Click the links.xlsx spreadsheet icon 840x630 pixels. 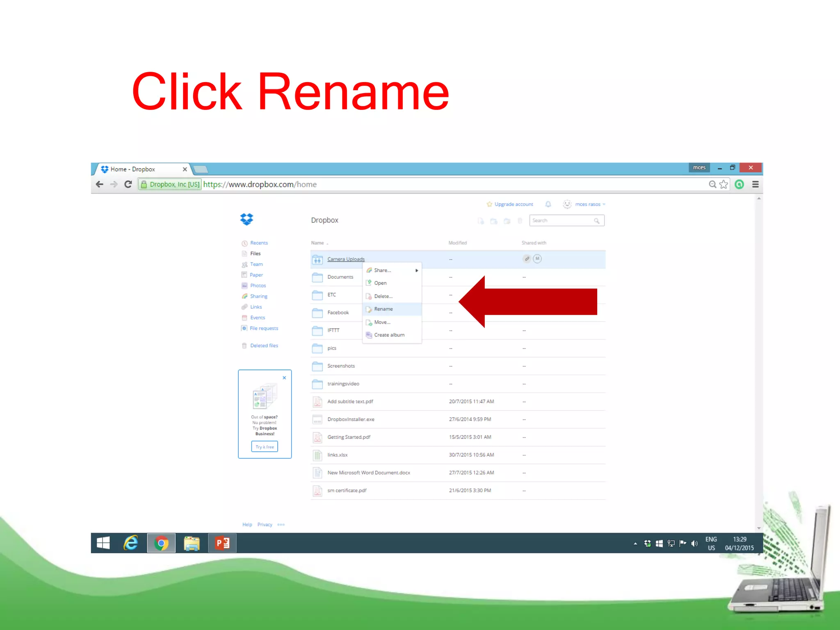coord(317,455)
